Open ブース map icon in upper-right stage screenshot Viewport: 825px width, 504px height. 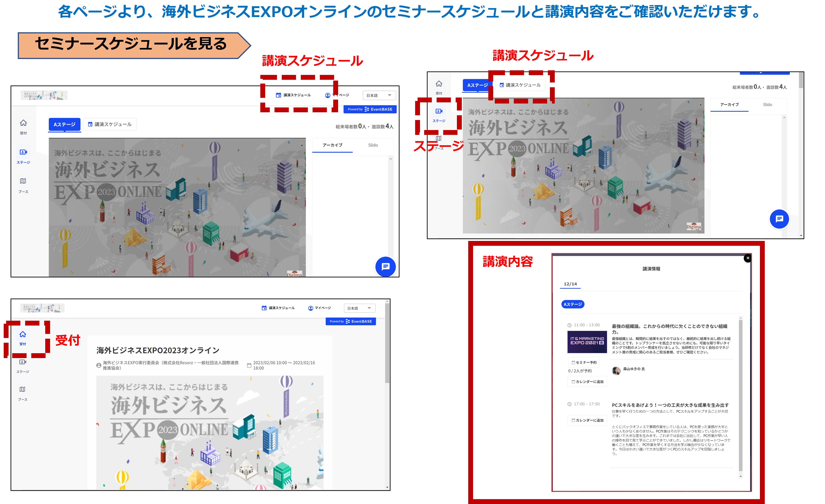coord(439,142)
